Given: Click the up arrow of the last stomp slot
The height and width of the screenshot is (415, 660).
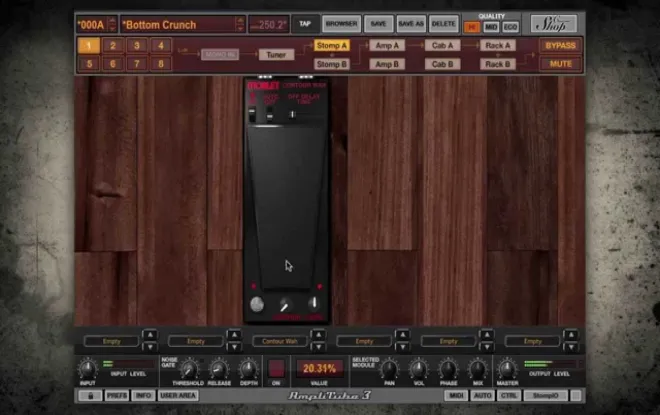Looking at the screenshot, I should (x=571, y=335).
